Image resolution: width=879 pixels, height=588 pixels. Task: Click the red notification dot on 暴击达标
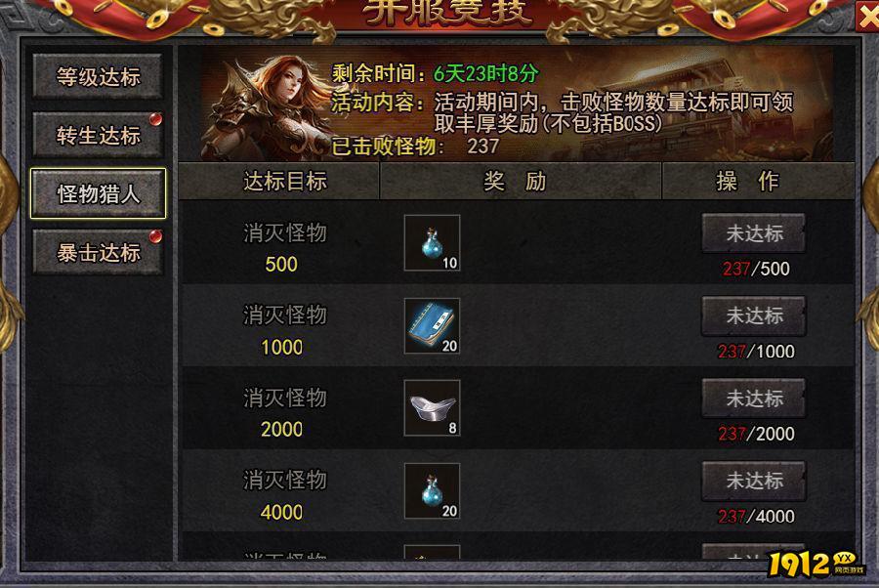155,236
